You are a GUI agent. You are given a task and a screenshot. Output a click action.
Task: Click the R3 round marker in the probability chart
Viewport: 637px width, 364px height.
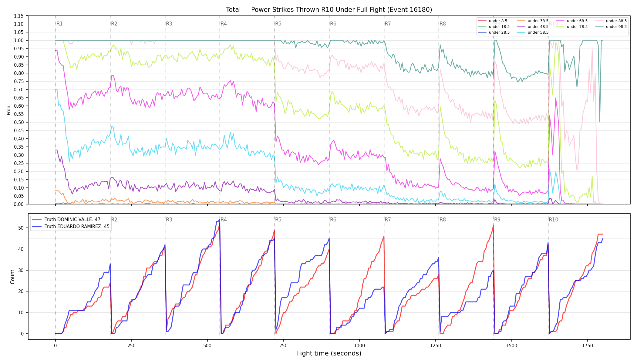tap(169, 24)
